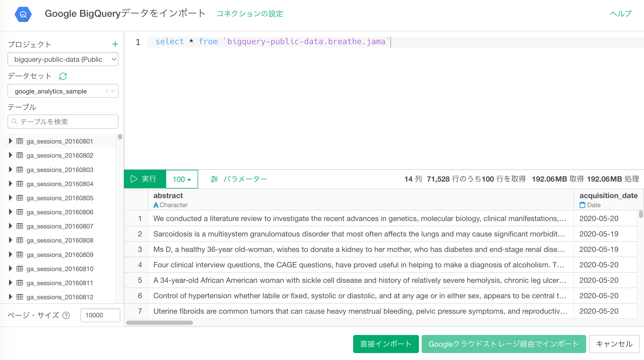Click row 7 Uterine fibroids abstract cell

coord(361,311)
